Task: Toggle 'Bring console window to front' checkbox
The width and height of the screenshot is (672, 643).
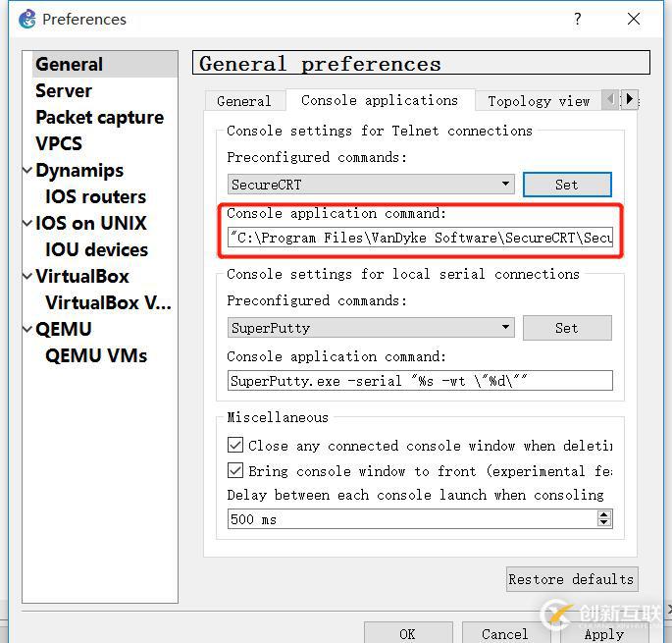Action: (235, 471)
